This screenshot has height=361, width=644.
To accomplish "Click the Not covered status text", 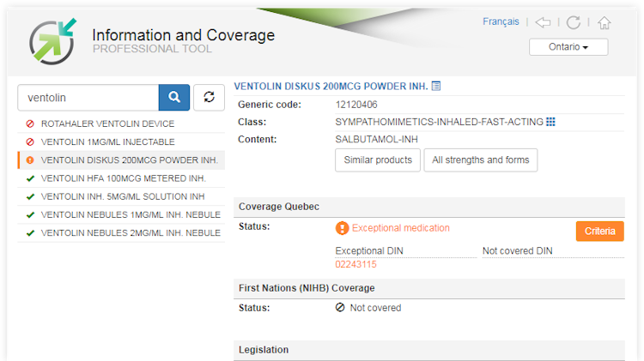I will pyautogui.click(x=375, y=308).
